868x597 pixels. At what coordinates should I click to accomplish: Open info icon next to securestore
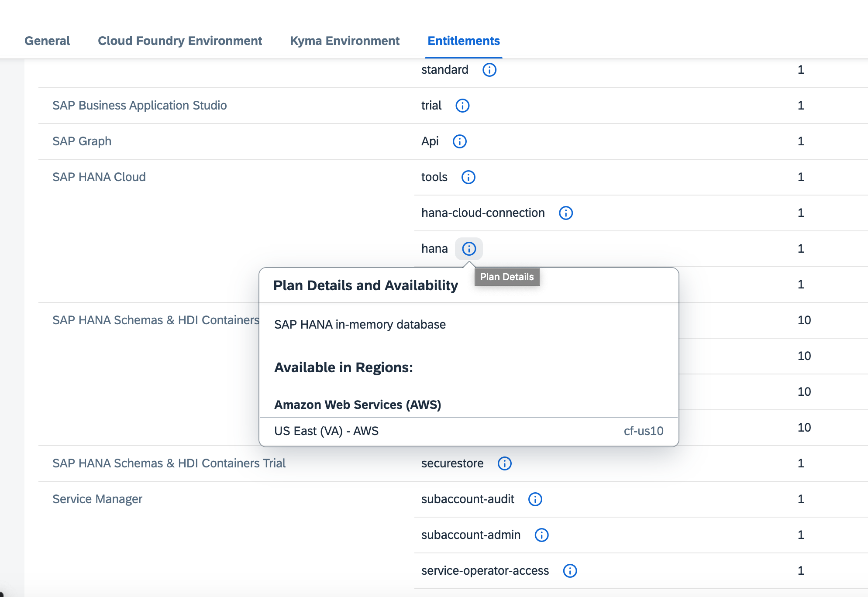(504, 463)
